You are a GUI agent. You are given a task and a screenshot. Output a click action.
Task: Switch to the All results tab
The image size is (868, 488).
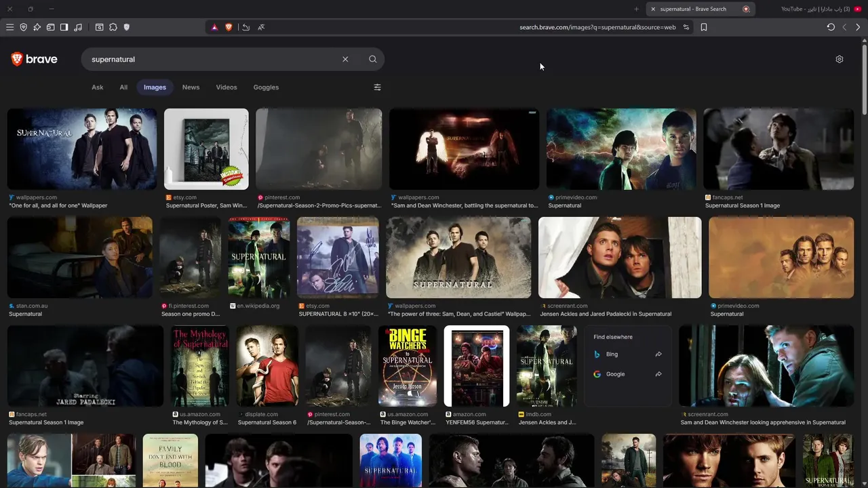point(123,87)
